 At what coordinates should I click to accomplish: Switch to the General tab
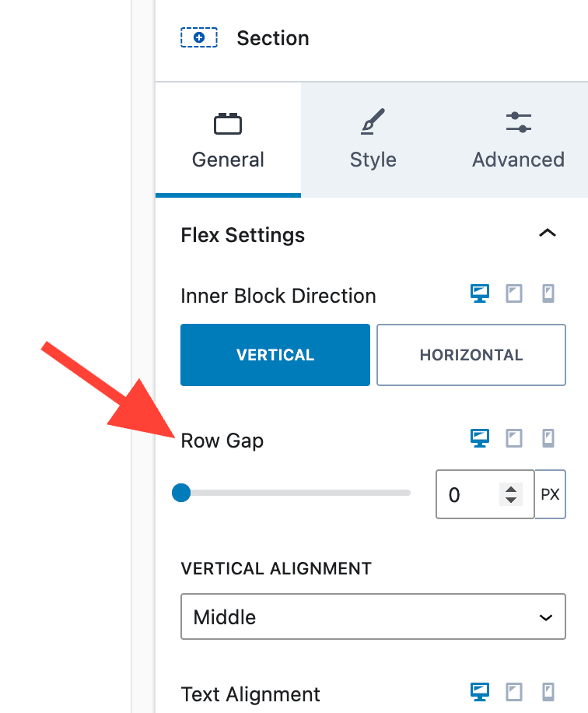tap(228, 140)
